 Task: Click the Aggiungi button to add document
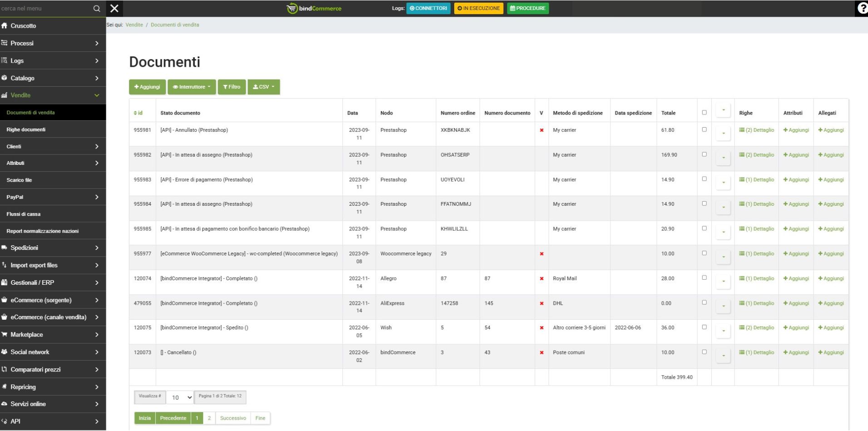[147, 87]
